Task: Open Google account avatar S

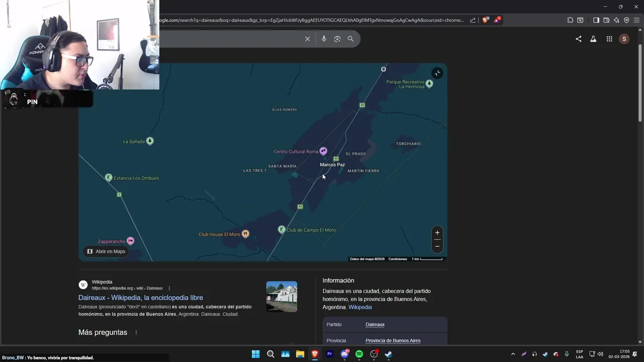Action: pos(624,39)
